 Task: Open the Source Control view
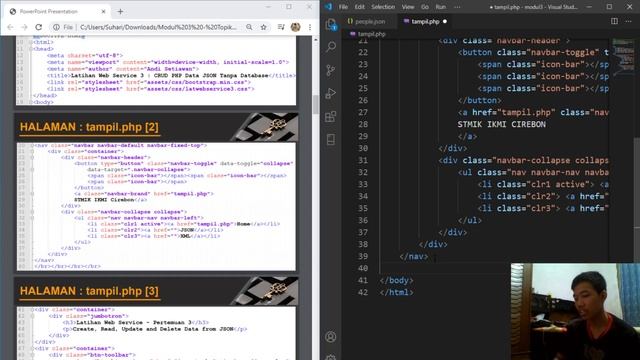331,70
